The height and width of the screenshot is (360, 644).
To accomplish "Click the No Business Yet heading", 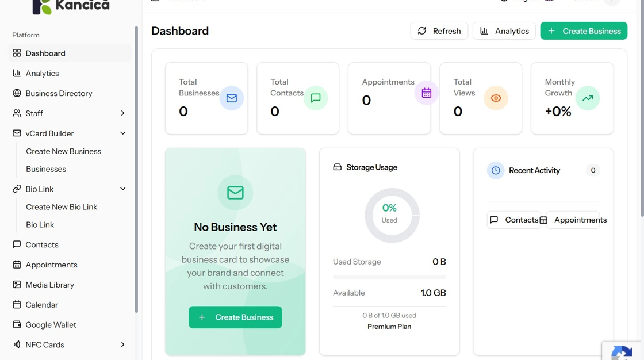I will pyautogui.click(x=235, y=227).
